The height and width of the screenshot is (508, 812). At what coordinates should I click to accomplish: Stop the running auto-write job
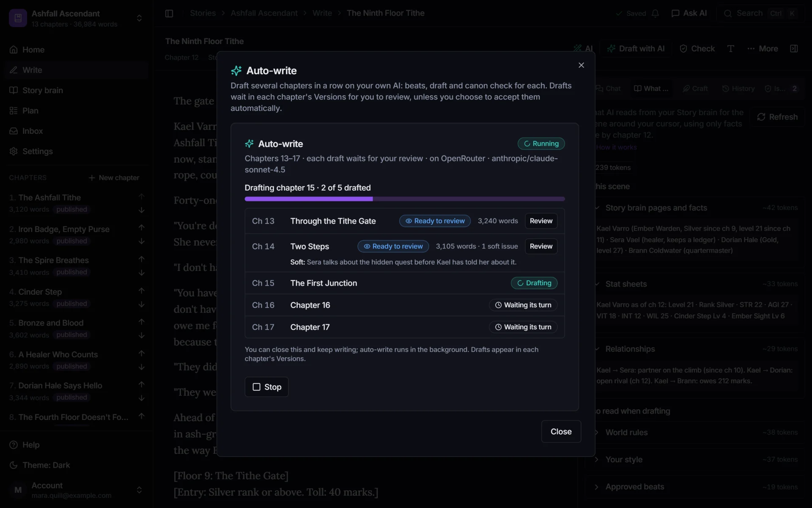(x=266, y=387)
